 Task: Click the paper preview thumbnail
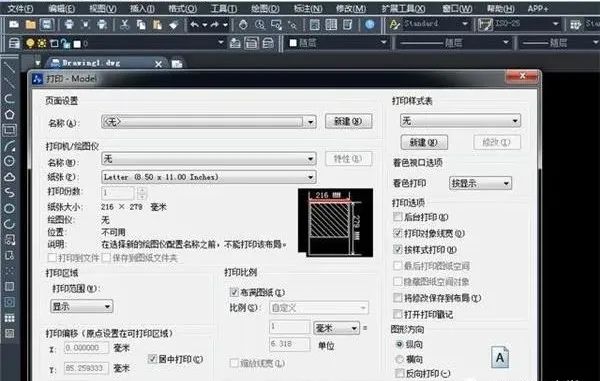[x=335, y=222]
